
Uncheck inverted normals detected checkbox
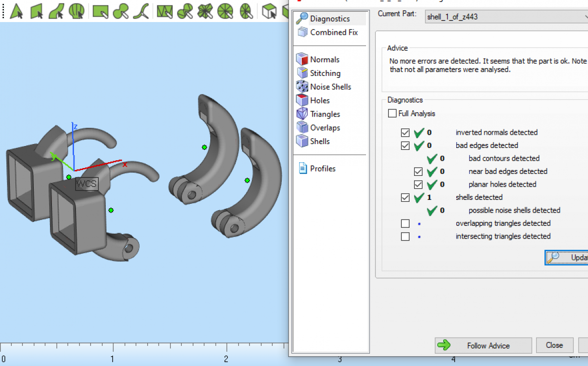(x=405, y=133)
